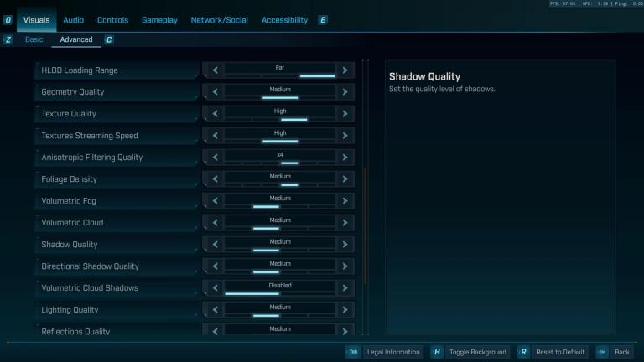Raise Anisotropic Filtering Quality with right arrow
Viewport: 644px width, 362px height.
click(345, 158)
